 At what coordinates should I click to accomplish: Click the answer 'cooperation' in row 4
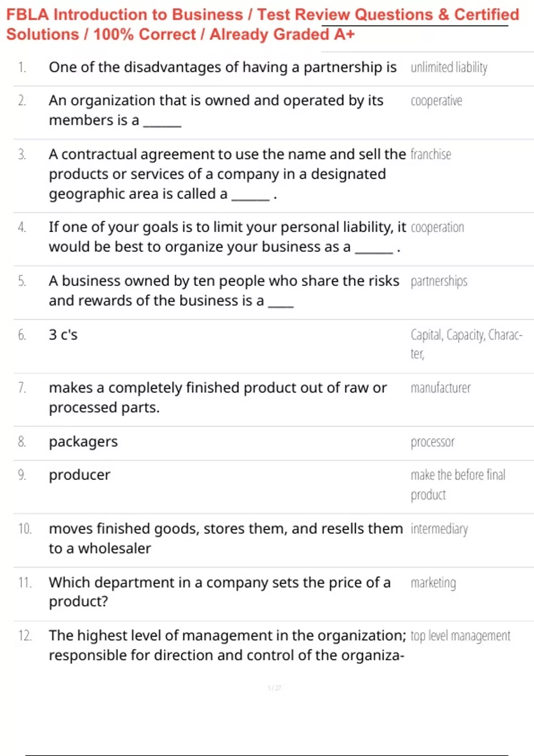[x=437, y=227]
